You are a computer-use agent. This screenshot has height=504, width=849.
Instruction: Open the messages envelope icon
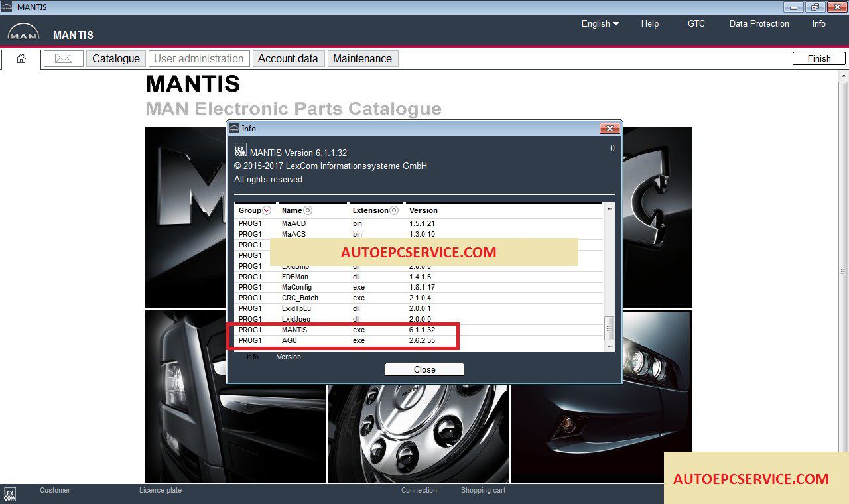64,58
